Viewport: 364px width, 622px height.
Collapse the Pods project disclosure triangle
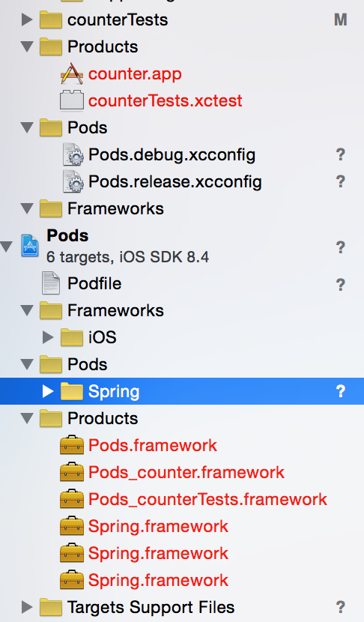[6, 247]
